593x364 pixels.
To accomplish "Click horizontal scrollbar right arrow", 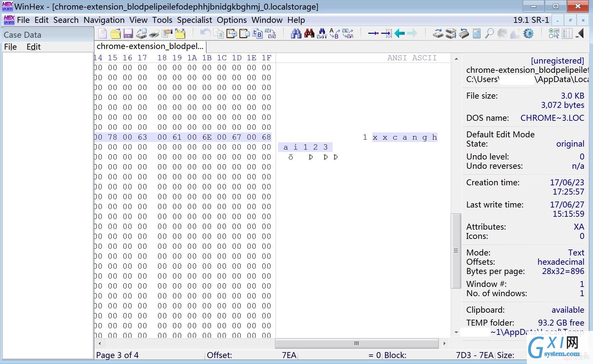I will tap(444, 343).
